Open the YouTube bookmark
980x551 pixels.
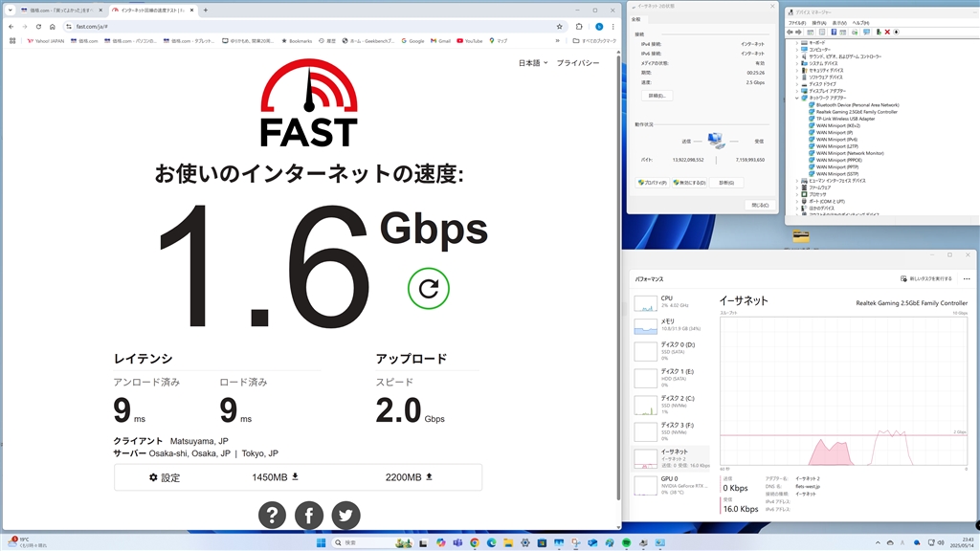pyautogui.click(x=469, y=40)
